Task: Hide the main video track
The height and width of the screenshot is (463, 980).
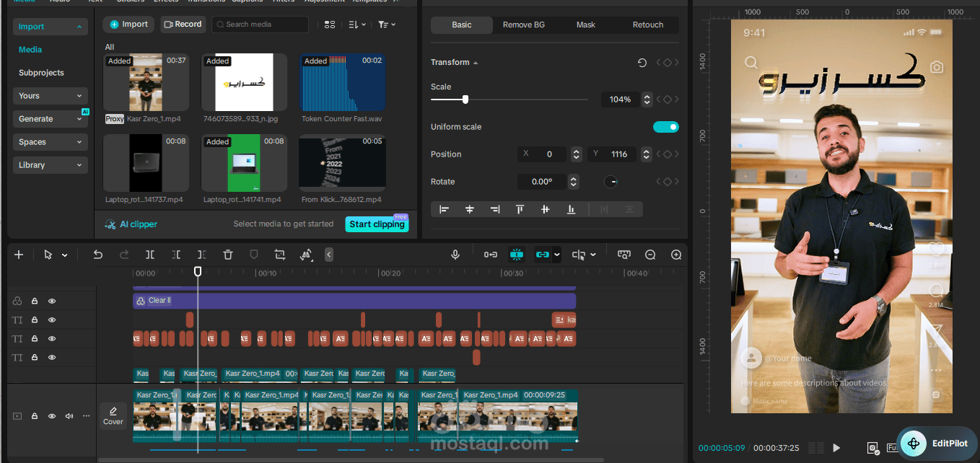Action: (52, 416)
